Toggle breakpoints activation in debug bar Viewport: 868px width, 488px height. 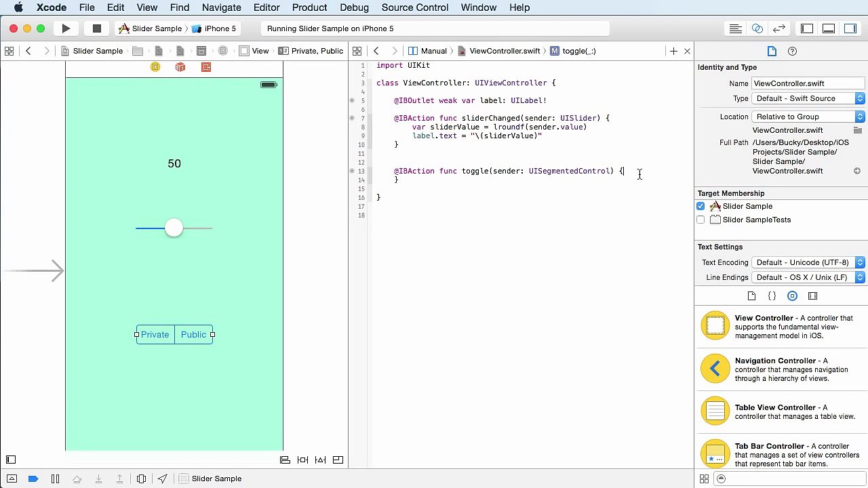tap(33, 479)
